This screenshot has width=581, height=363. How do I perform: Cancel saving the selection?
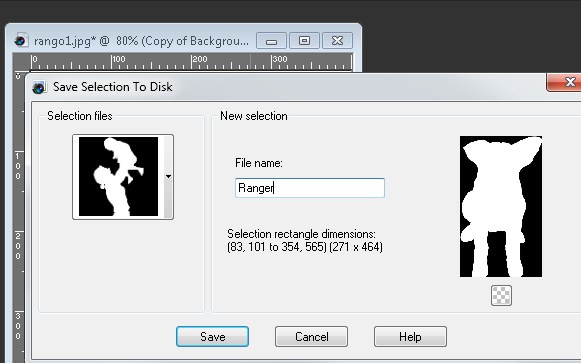coord(311,336)
